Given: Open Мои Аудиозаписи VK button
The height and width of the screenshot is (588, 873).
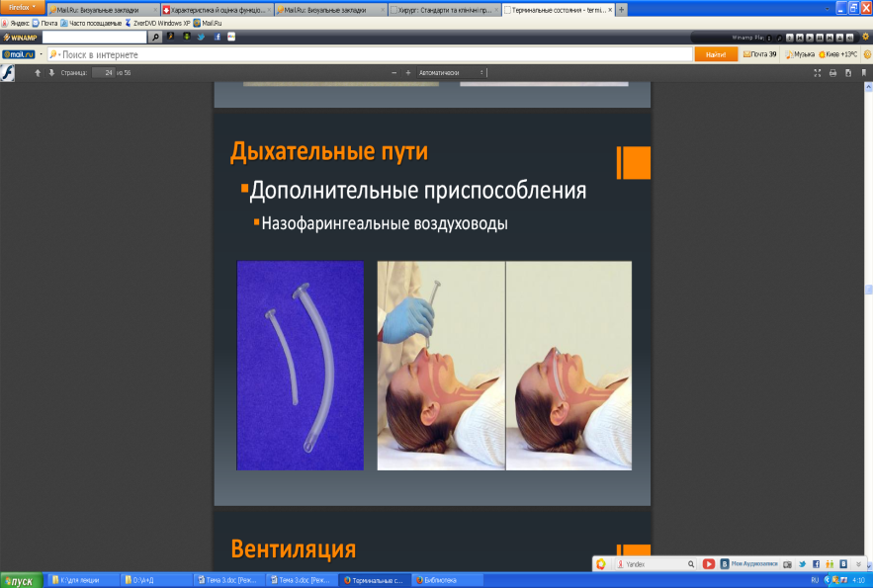Looking at the screenshot, I should 748,564.
